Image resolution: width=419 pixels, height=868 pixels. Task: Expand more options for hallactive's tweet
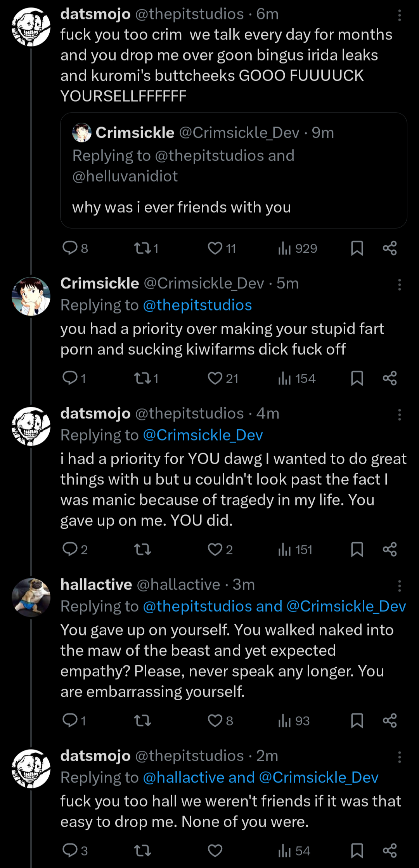click(399, 586)
